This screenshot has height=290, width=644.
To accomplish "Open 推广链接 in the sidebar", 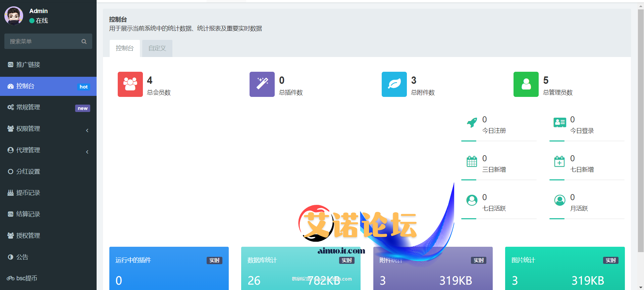I will 28,65.
